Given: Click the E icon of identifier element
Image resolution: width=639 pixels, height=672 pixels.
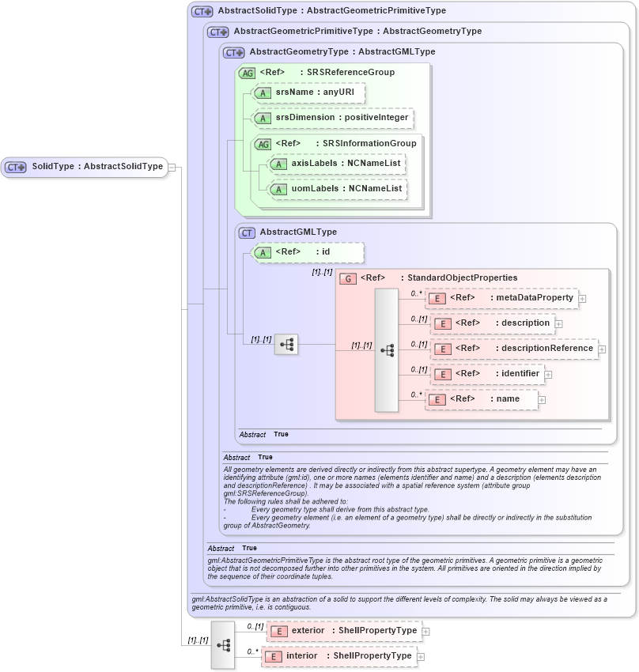Looking at the screenshot, I should click(442, 375).
